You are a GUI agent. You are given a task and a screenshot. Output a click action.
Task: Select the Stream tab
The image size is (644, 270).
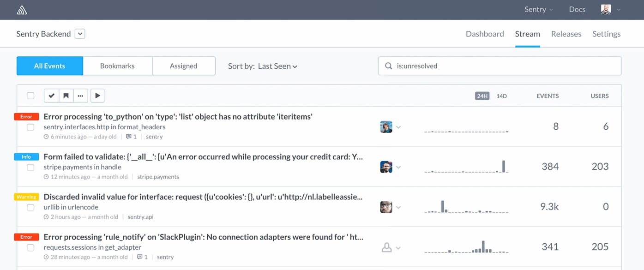(527, 34)
